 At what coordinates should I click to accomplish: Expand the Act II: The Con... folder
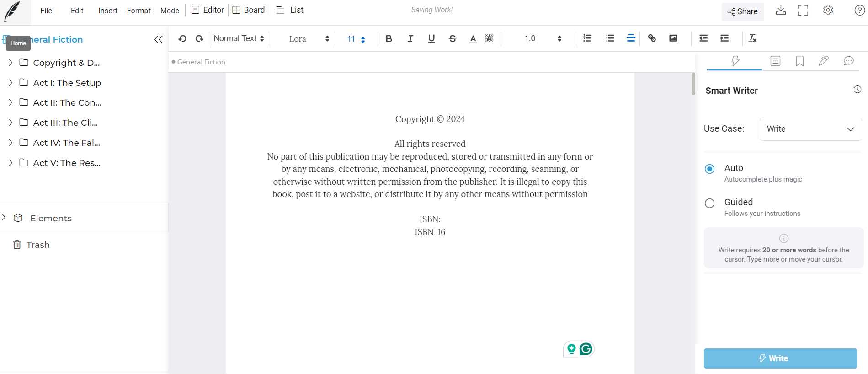click(11, 102)
